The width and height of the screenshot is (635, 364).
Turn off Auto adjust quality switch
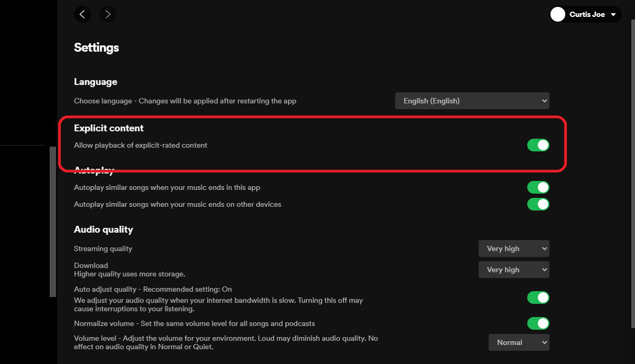[x=538, y=298]
